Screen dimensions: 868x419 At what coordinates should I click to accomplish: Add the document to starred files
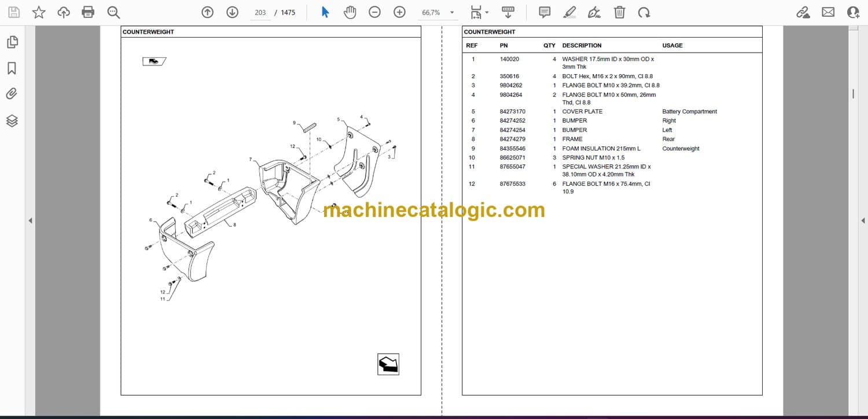click(x=39, y=12)
